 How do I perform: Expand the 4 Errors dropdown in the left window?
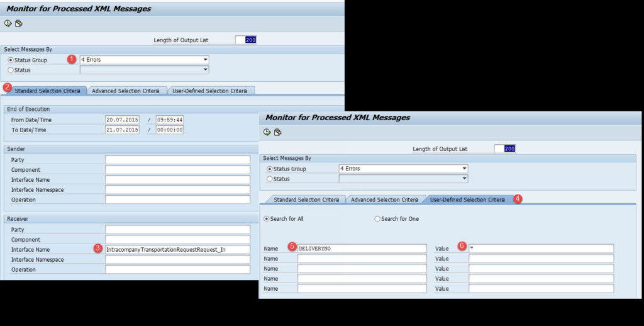point(205,60)
